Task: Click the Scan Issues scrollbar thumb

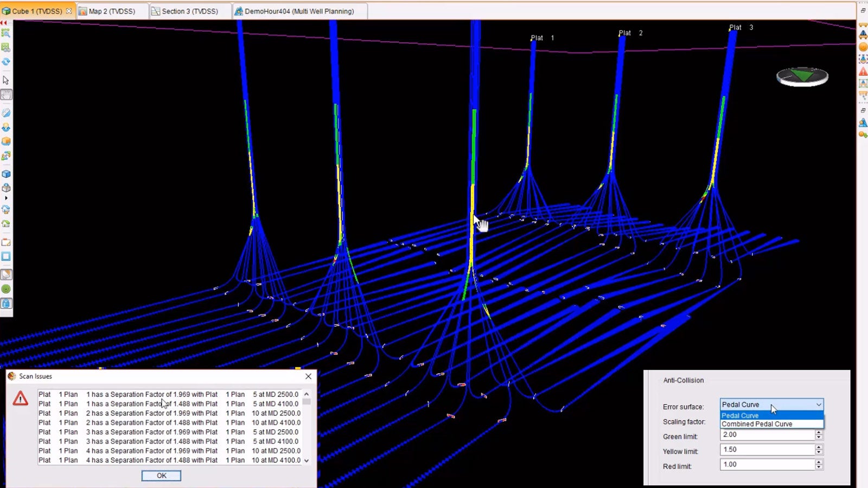Action: tap(307, 402)
